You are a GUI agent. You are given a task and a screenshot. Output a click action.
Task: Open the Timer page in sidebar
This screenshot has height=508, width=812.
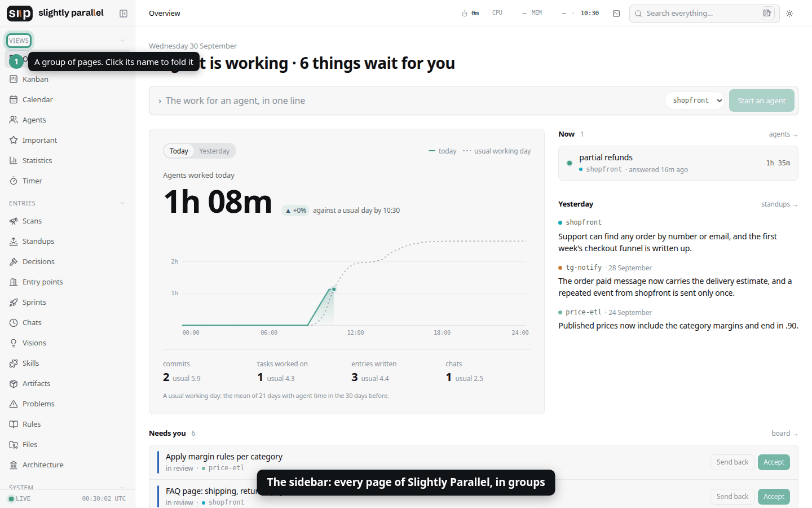(68, 181)
